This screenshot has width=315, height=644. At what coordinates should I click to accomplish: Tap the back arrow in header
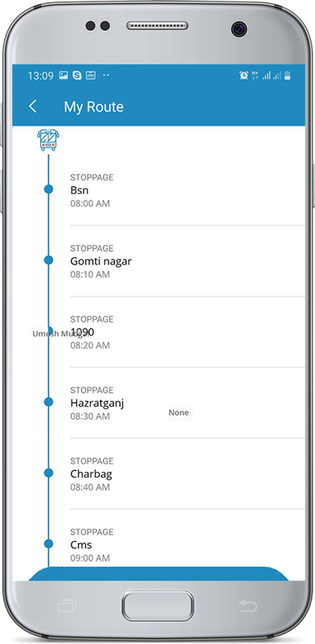click(x=33, y=106)
